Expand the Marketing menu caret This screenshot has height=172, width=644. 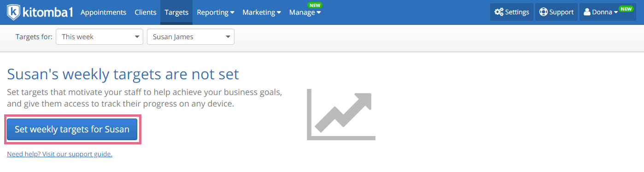(x=279, y=12)
